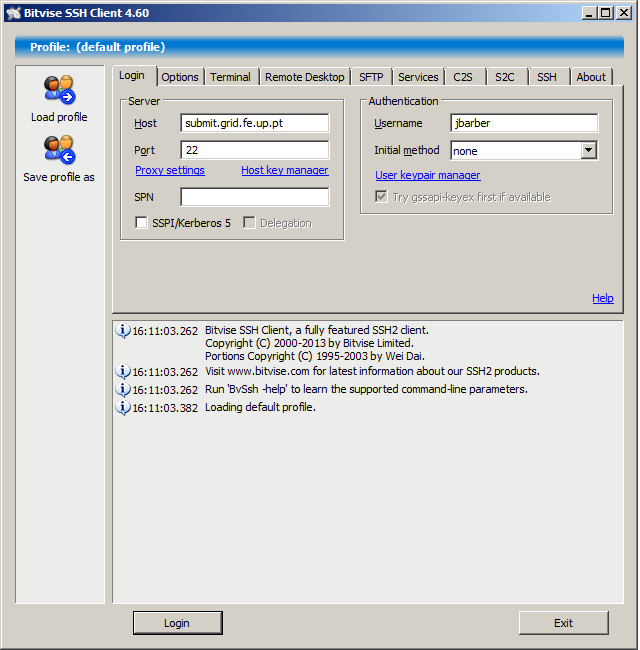Minimize the Bitvise SSH Client window
The height and width of the screenshot is (650, 640).
(x=589, y=13)
